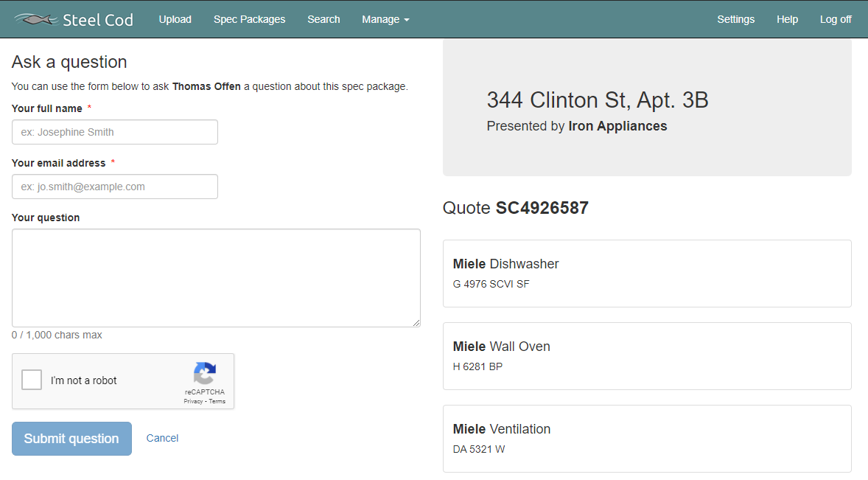Focus the email address field
The height and width of the screenshot is (480, 868).
115,187
